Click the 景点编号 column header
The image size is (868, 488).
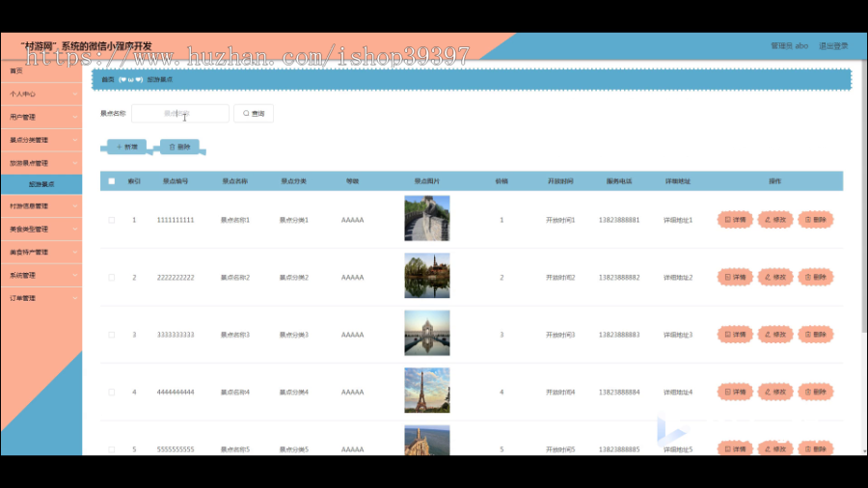tap(176, 181)
